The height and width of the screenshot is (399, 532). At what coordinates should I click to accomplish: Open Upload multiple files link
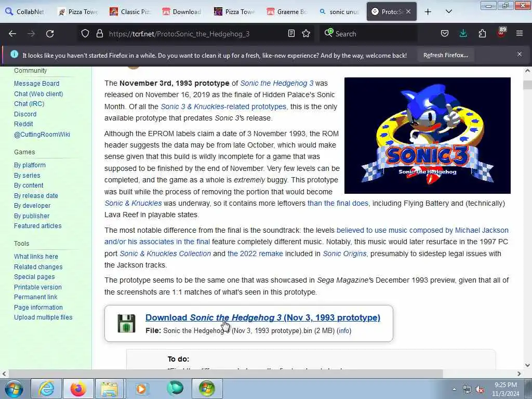coord(43,317)
